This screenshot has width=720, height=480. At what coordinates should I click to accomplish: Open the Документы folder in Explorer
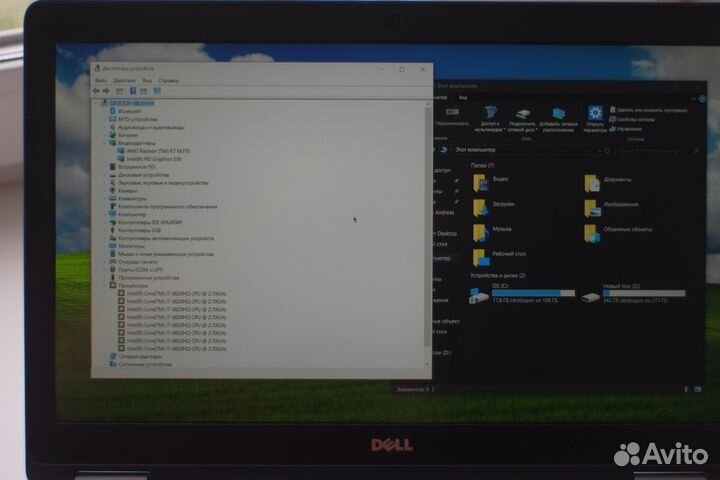pyautogui.click(x=607, y=182)
